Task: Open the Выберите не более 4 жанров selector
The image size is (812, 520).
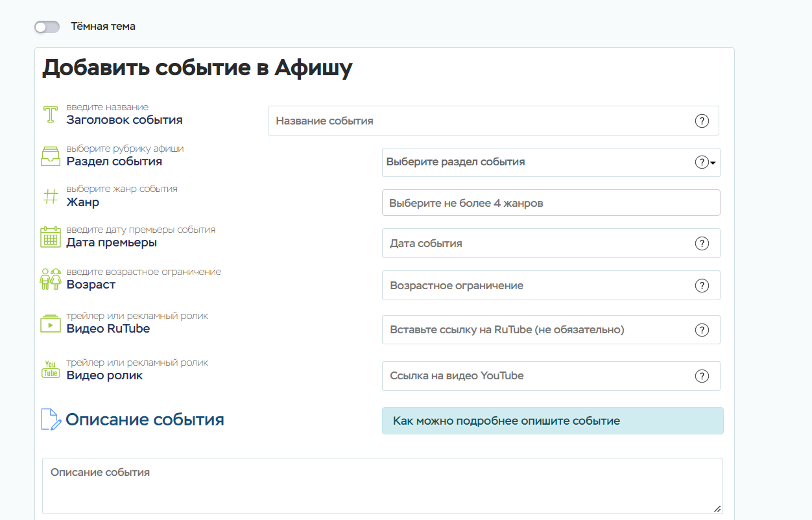Action: [550, 203]
